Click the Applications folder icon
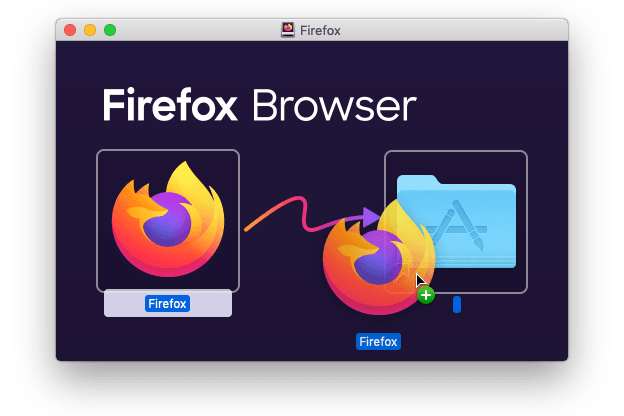Image resolution: width=624 pixels, height=416 pixels. pyautogui.click(x=456, y=222)
